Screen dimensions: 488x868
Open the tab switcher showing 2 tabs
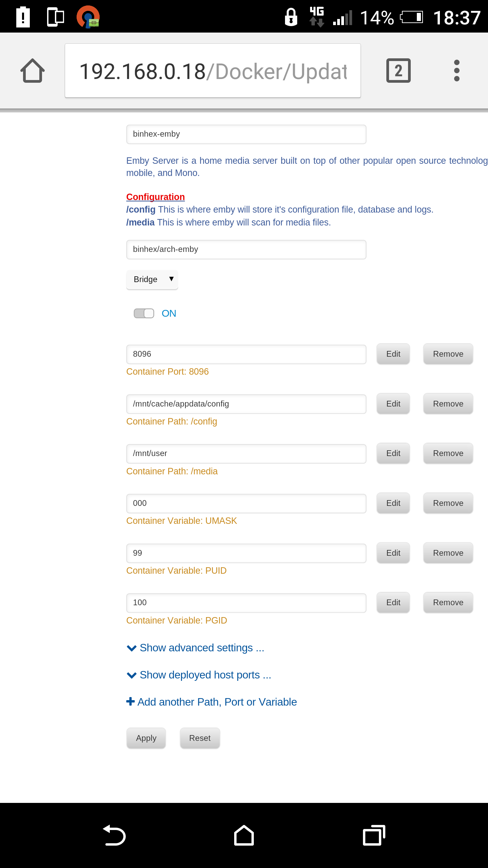pyautogui.click(x=398, y=71)
